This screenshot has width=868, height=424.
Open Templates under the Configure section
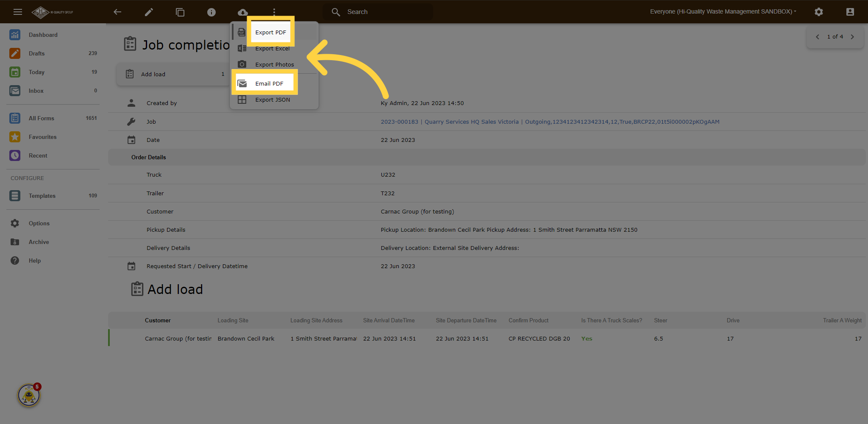pos(42,196)
